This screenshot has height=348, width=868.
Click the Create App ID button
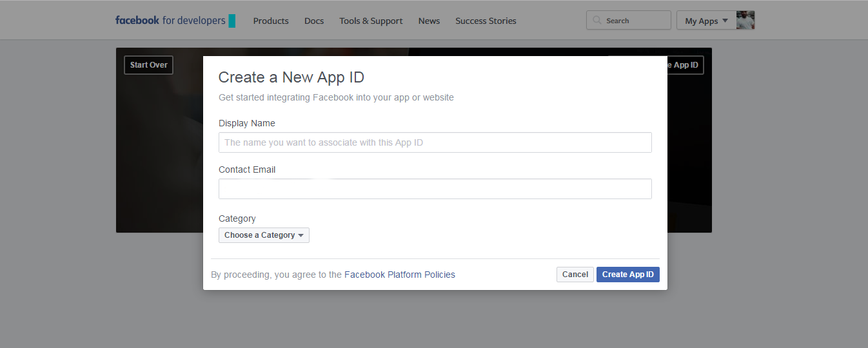(x=628, y=275)
